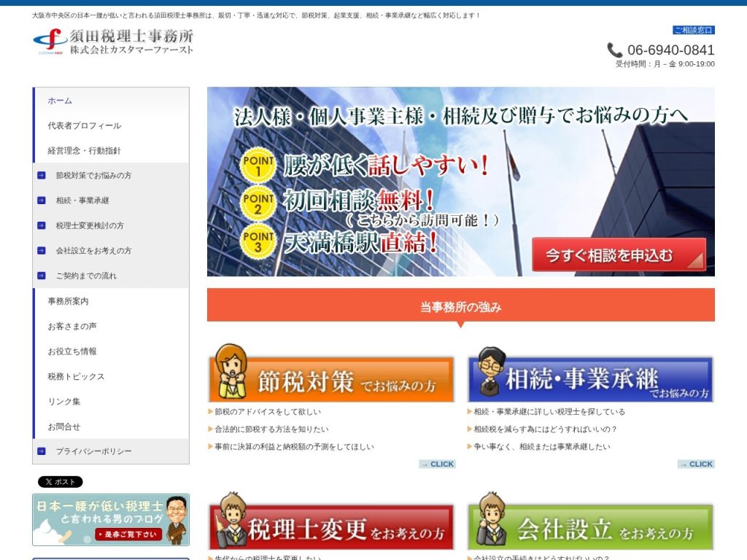Viewport: 747px width, 560px height.
Task: Click the glasses man on 相続・事業承継 banner
Action: (x=491, y=372)
